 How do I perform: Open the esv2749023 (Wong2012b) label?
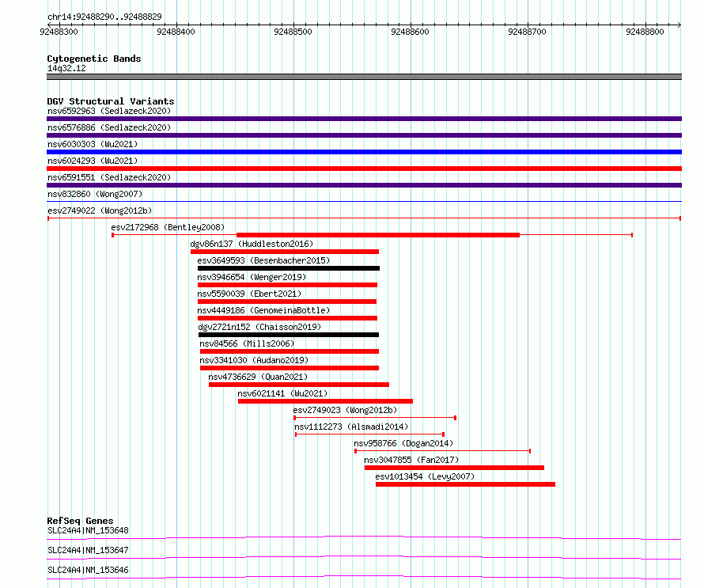(345, 410)
